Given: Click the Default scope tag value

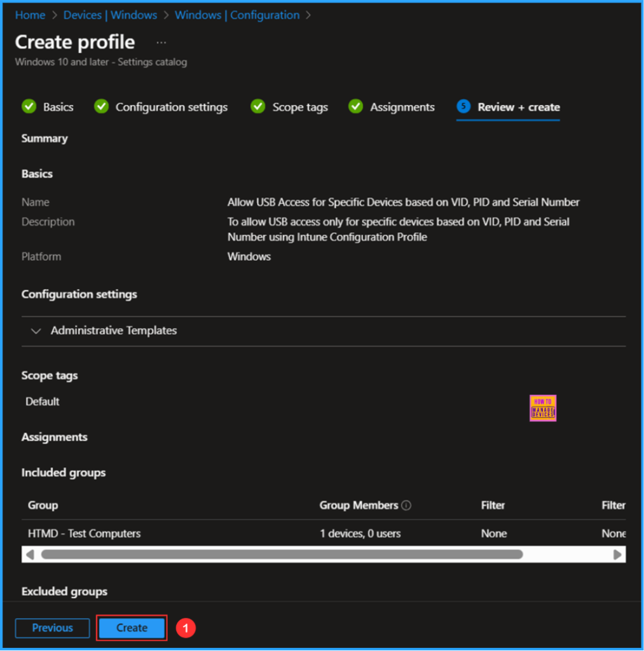Looking at the screenshot, I should point(43,402).
